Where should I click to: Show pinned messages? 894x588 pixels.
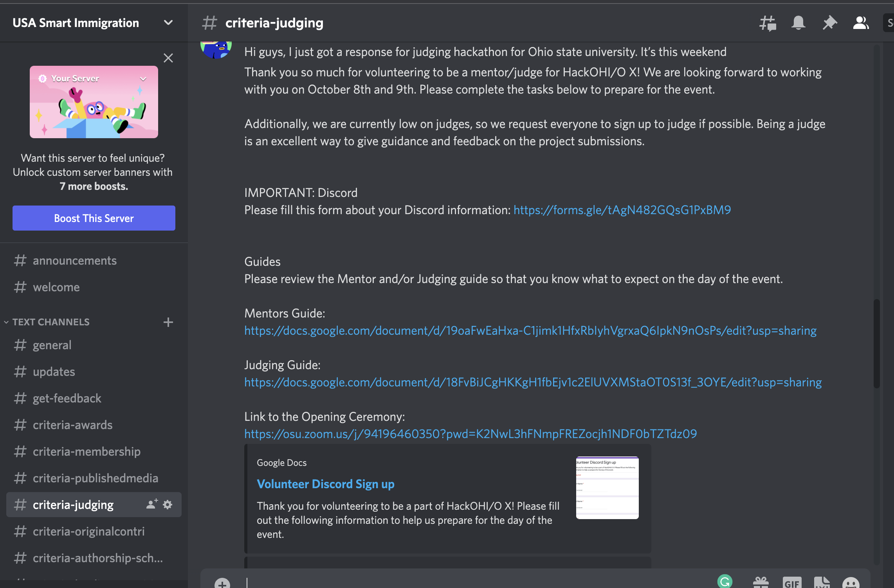(829, 23)
